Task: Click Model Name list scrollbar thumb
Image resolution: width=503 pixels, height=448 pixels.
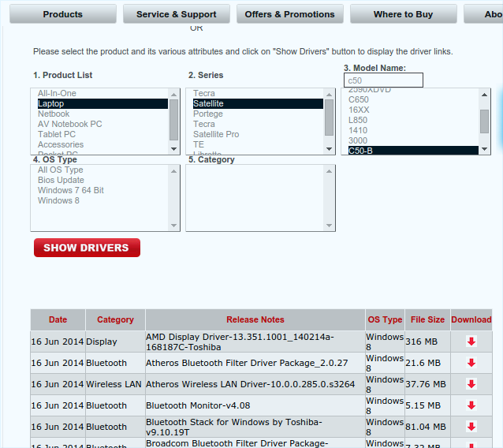Action: [484, 121]
